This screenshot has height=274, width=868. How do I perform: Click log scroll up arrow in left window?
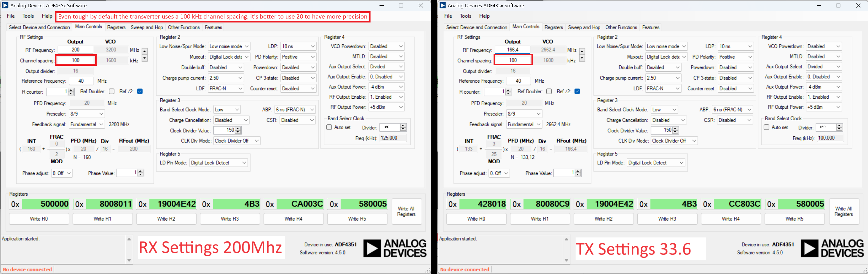(x=129, y=239)
